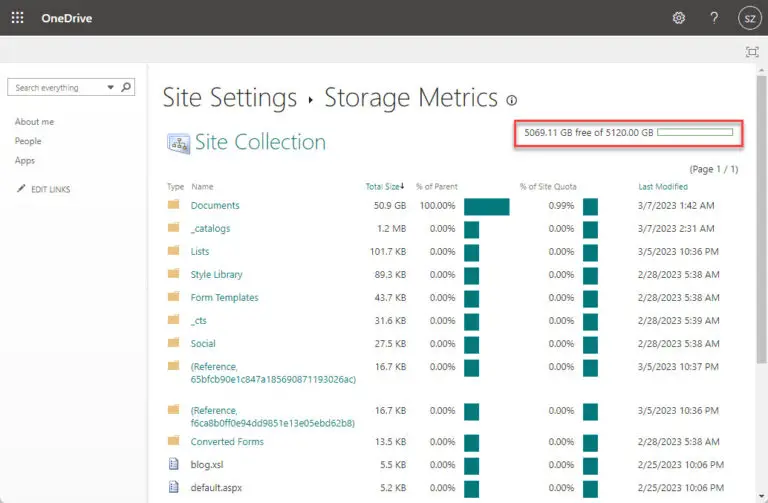Open the Style Library folder link

tap(216, 274)
